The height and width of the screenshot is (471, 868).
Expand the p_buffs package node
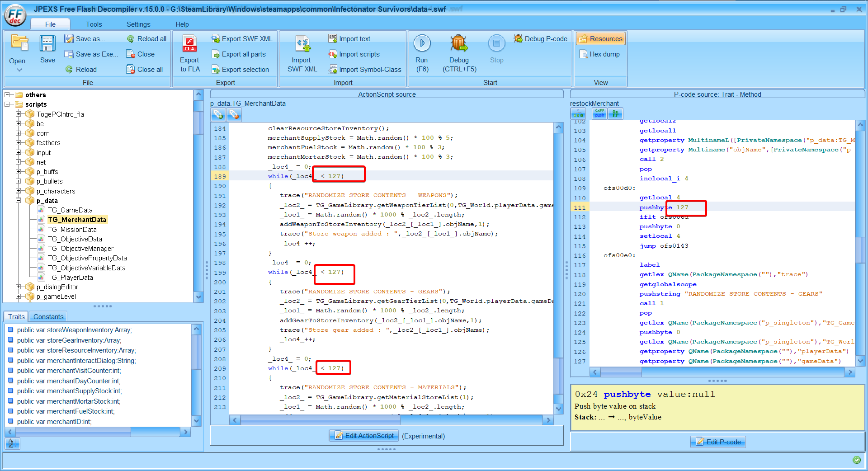click(19, 172)
